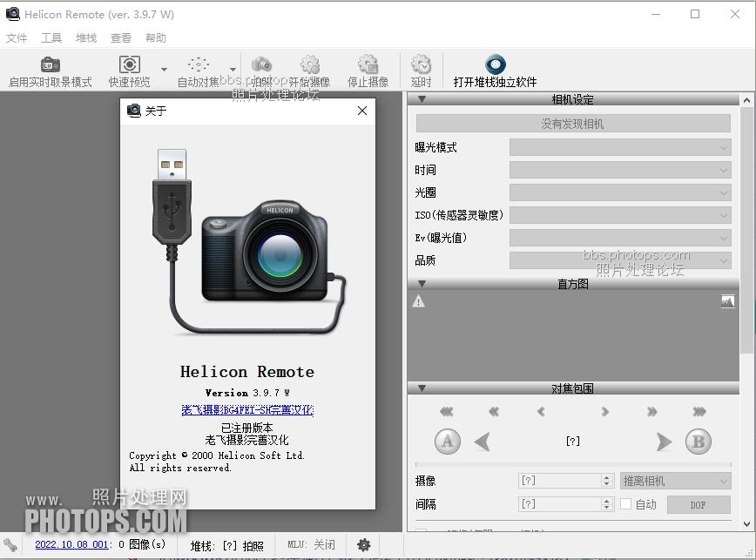Viewport: 756px width, 560px height.
Task: Click the 间隔 interval field
Action: pyautogui.click(x=559, y=504)
